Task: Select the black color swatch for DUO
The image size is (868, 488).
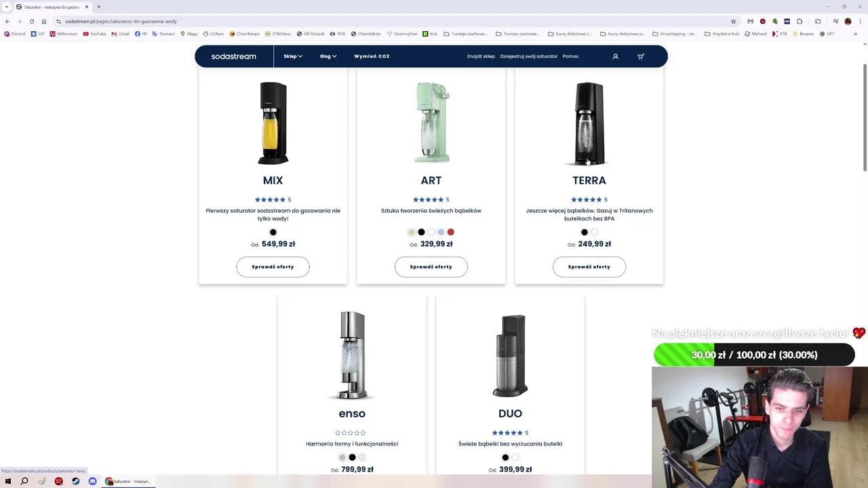Action: click(x=505, y=457)
